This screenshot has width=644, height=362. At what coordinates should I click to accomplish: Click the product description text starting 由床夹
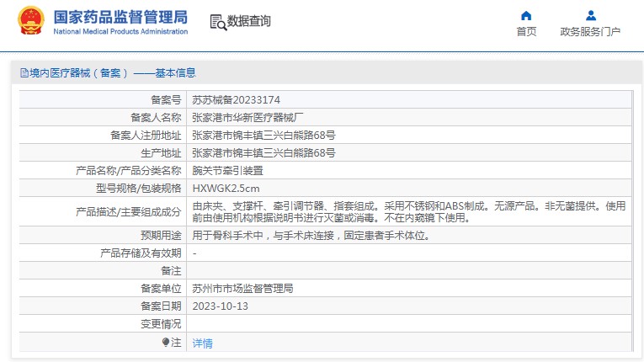tap(408, 211)
